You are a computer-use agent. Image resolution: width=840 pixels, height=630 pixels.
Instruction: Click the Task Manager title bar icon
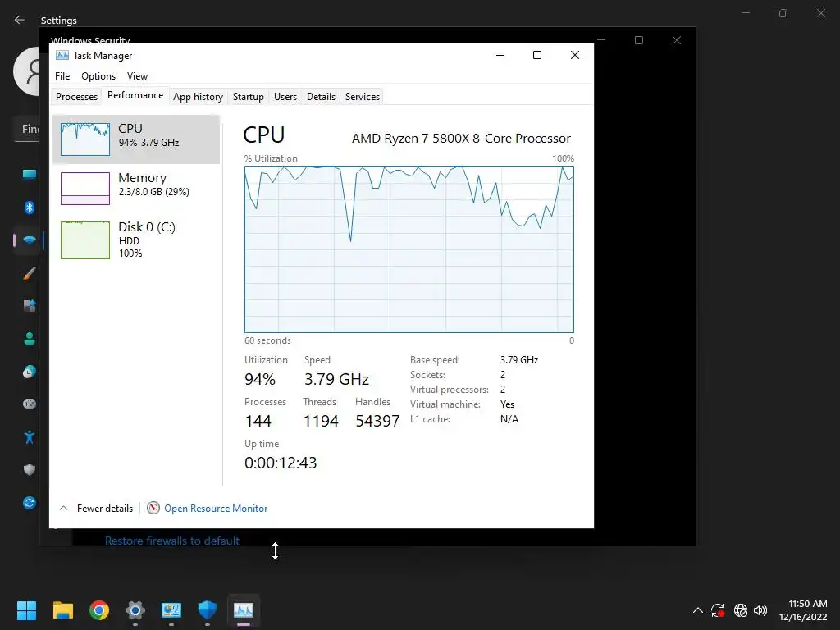point(62,55)
